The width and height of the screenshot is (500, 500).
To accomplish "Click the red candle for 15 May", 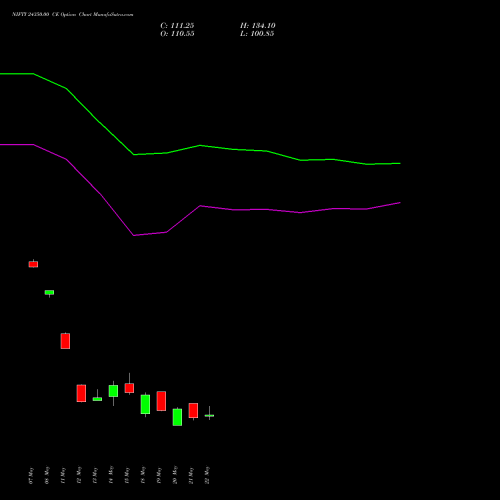I will (129, 388).
